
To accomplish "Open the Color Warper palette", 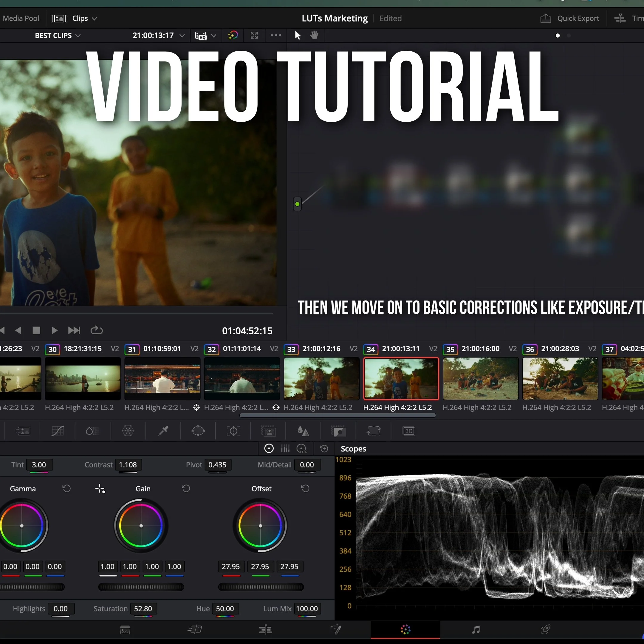I will 128,431.
